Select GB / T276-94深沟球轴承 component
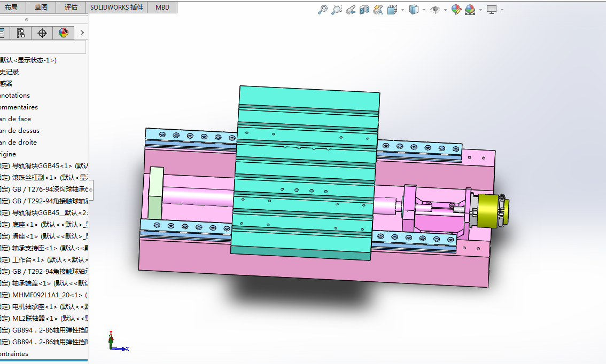Image resolution: width=606 pixels, height=364 pixels. point(44,189)
